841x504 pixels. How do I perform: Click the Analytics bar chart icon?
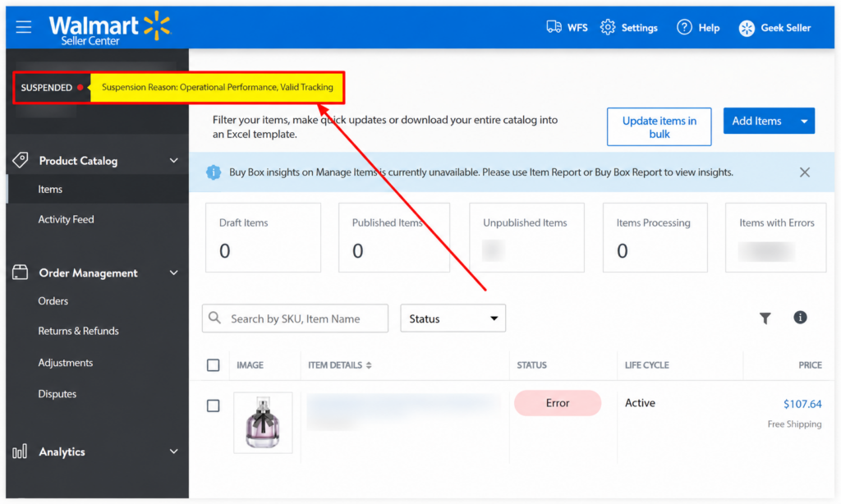click(20, 451)
